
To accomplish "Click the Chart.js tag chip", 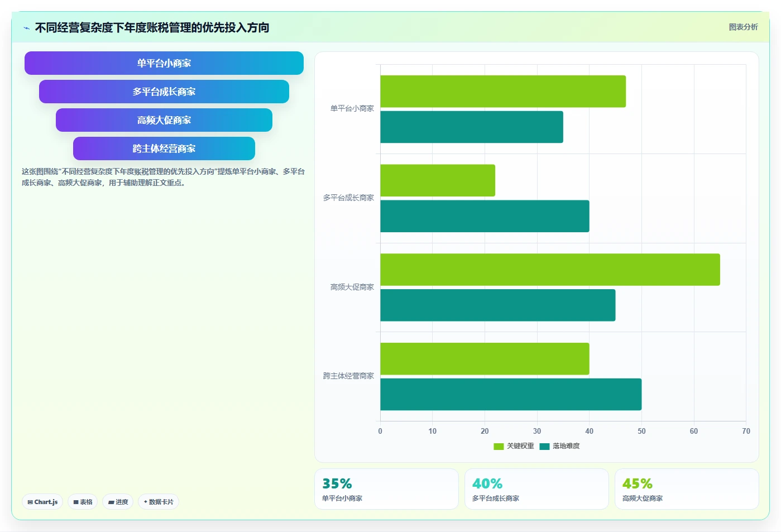I will click(x=42, y=502).
